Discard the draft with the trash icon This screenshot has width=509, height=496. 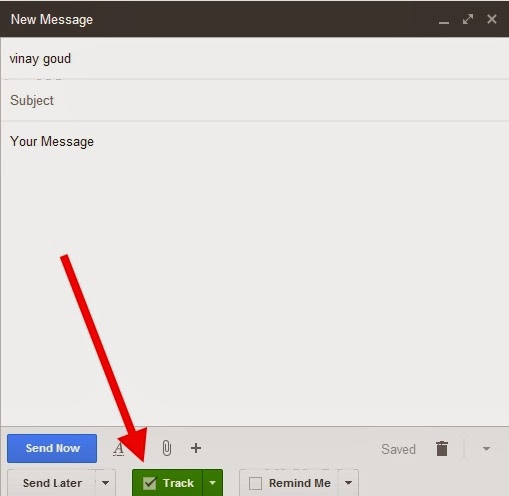442,448
